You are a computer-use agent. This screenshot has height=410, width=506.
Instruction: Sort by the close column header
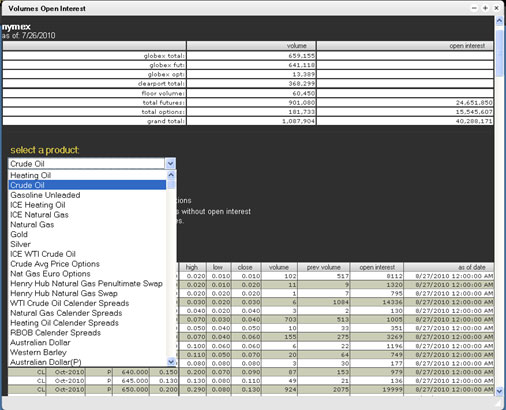click(x=245, y=267)
